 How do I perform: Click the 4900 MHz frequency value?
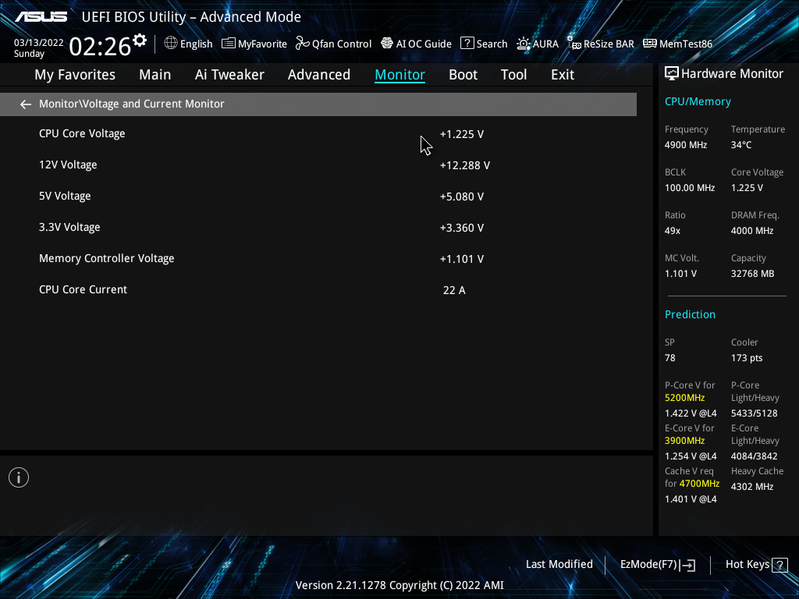[686, 145]
